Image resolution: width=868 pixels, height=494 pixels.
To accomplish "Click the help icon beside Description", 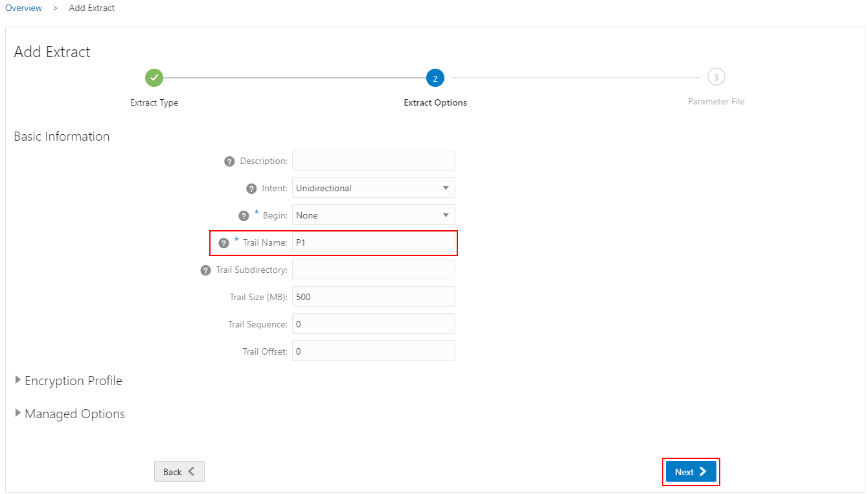I will (229, 161).
